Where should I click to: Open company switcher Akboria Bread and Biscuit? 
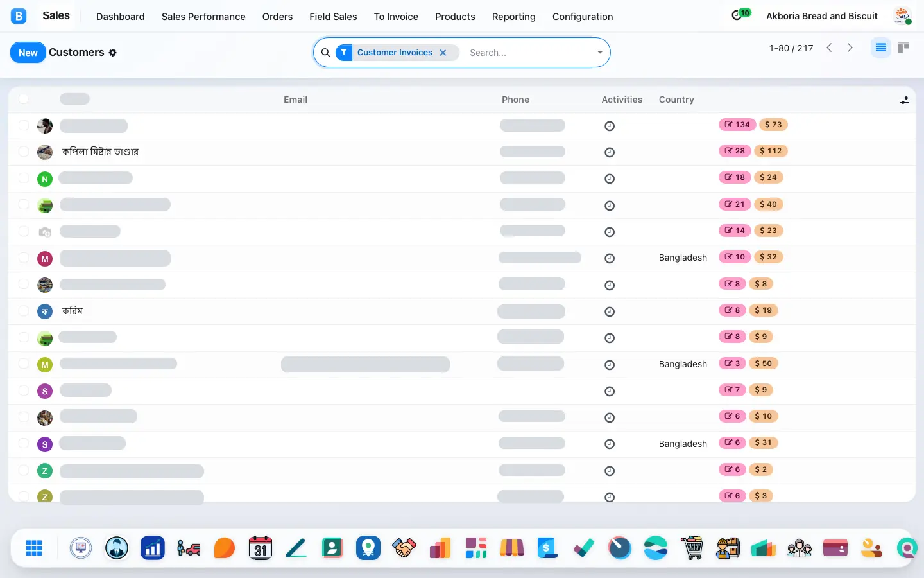click(x=822, y=16)
